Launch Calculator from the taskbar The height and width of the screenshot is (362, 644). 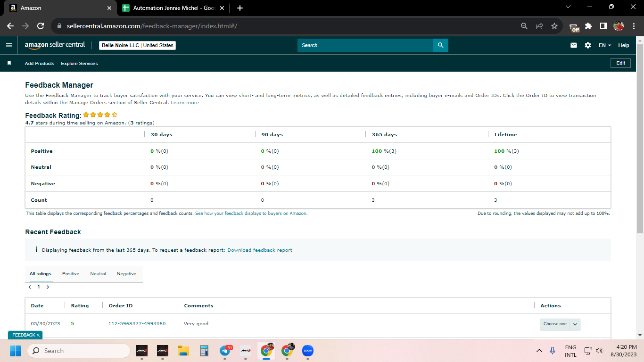204,351
